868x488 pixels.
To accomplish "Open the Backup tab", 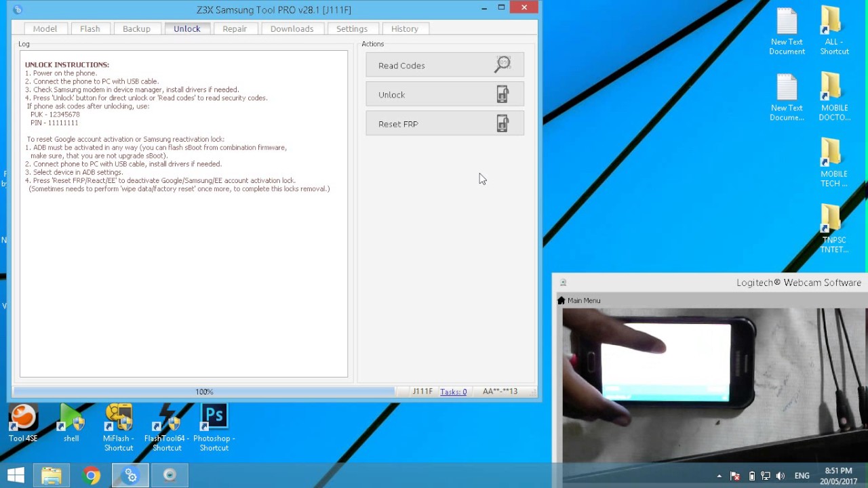I will 136,28.
